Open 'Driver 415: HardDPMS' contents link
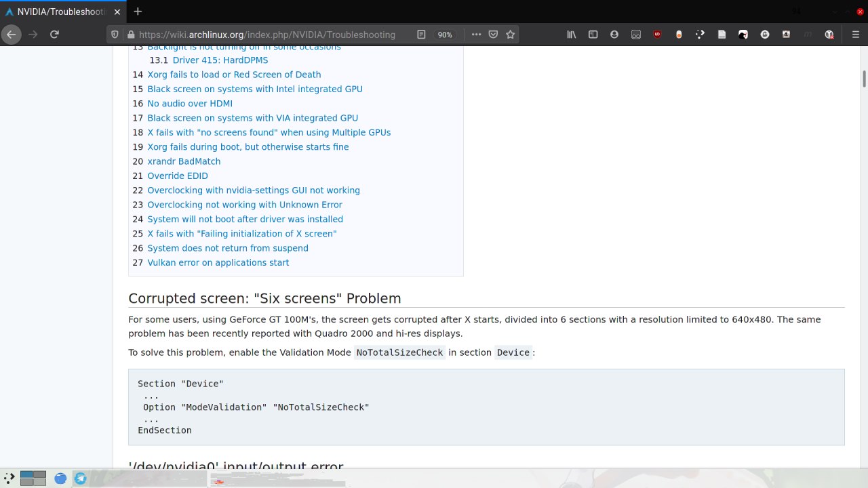Viewport: 868px width, 488px height. point(220,60)
